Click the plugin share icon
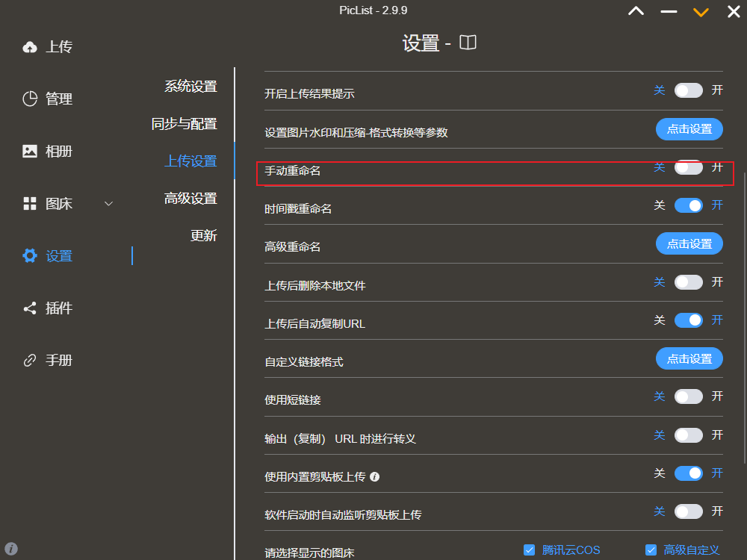 point(30,308)
